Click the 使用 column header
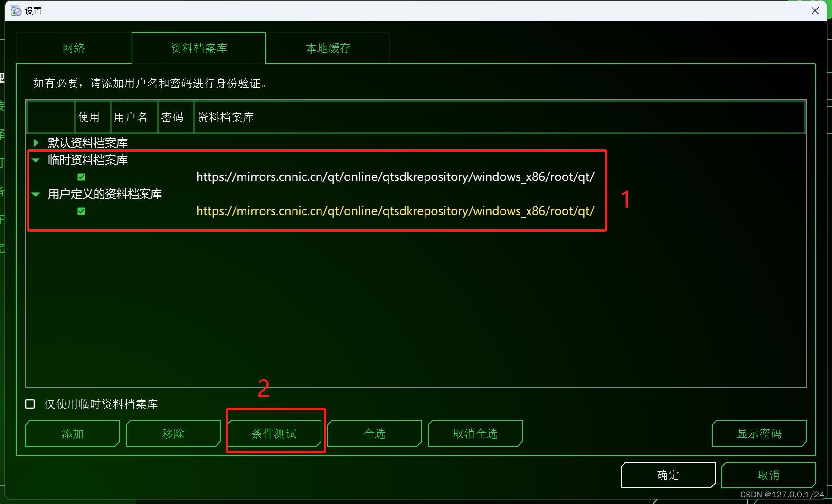The height and width of the screenshot is (504, 832). (93, 117)
